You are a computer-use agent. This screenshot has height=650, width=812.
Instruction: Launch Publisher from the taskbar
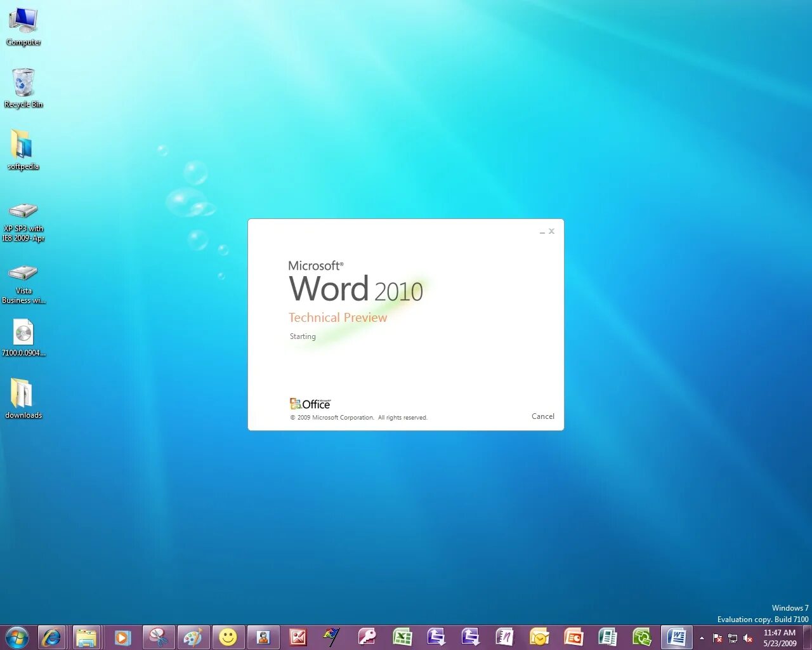608,637
